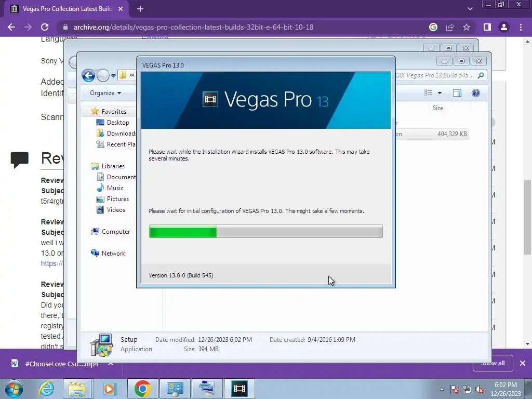Click the folder icon in Explorer address bar
Image resolution: width=532 pixels, height=399 pixels.
tap(123, 75)
